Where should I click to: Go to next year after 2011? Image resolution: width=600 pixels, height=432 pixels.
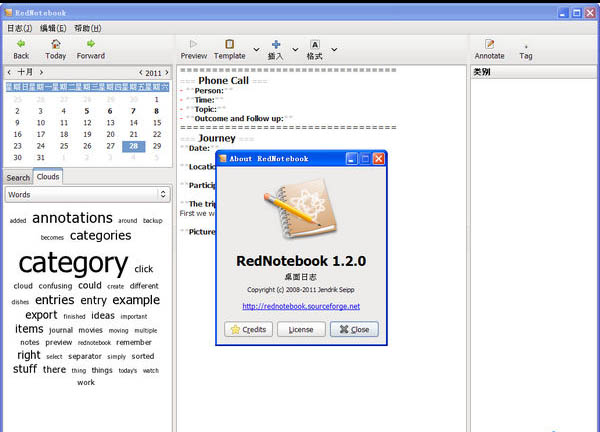[x=167, y=72]
